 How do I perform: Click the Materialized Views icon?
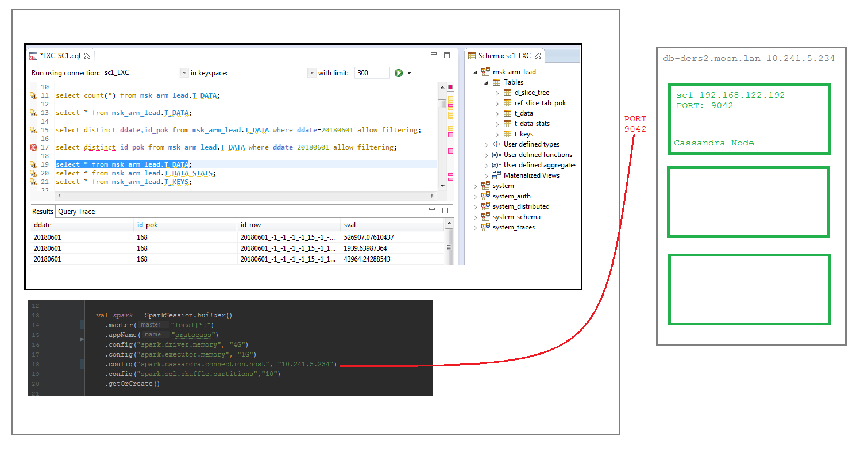pyautogui.click(x=495, y=175)
